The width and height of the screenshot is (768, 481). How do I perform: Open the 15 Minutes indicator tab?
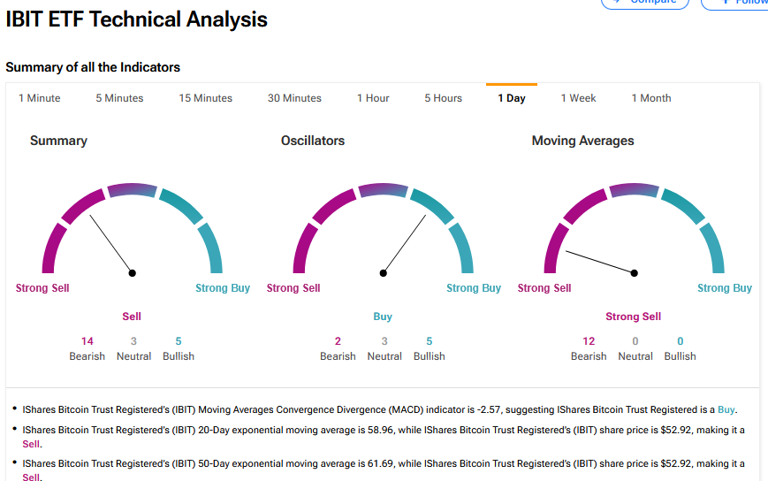[x=205, y=98]
